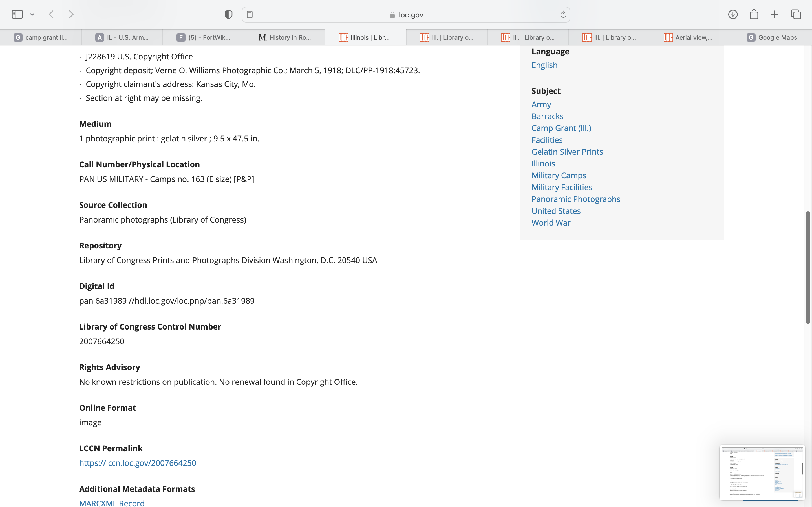
Task: Click the screenshot preview thumbnail
Action: tap(762, 472)
